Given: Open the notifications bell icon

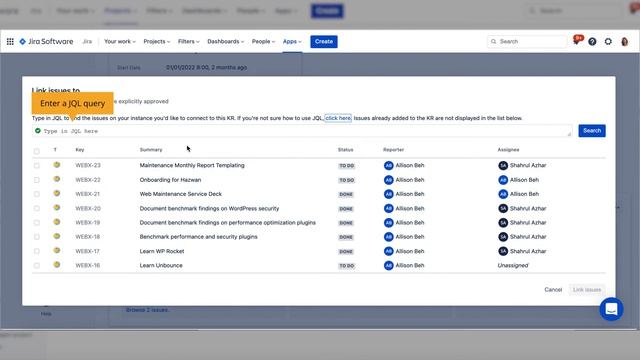Looking at the screenshot, I should [x=577, y=41].
